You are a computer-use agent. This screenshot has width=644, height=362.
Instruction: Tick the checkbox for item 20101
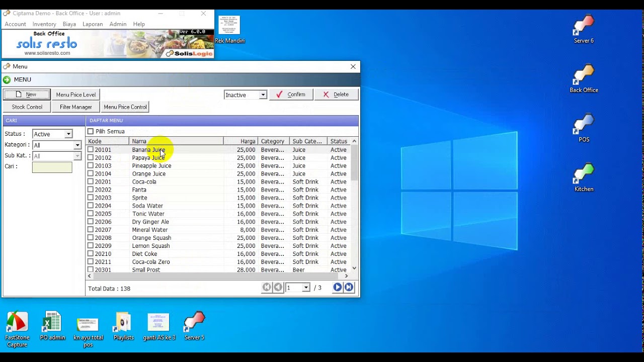tap(91, 149)
